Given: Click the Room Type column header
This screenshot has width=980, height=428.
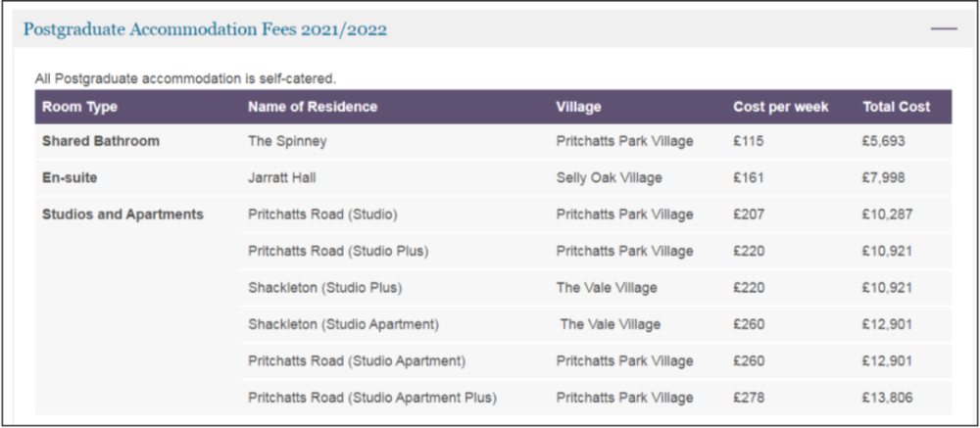Looking at the screenshot, I should coord(79,107).
